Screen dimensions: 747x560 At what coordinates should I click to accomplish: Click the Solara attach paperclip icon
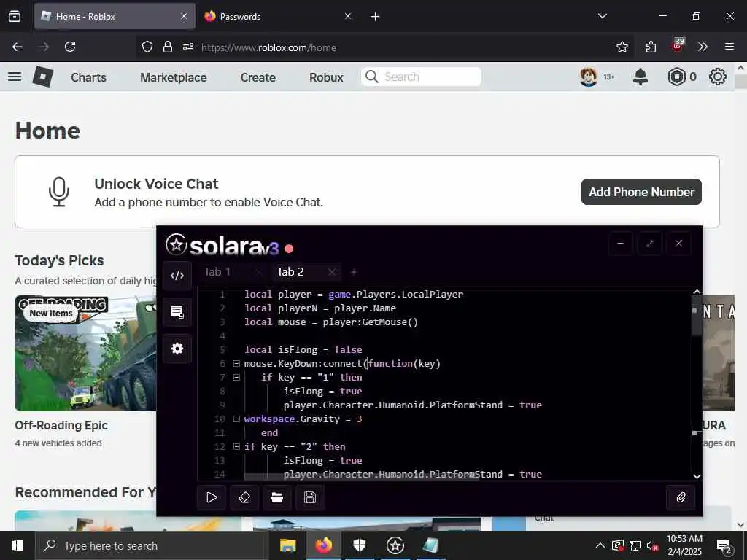681,497
